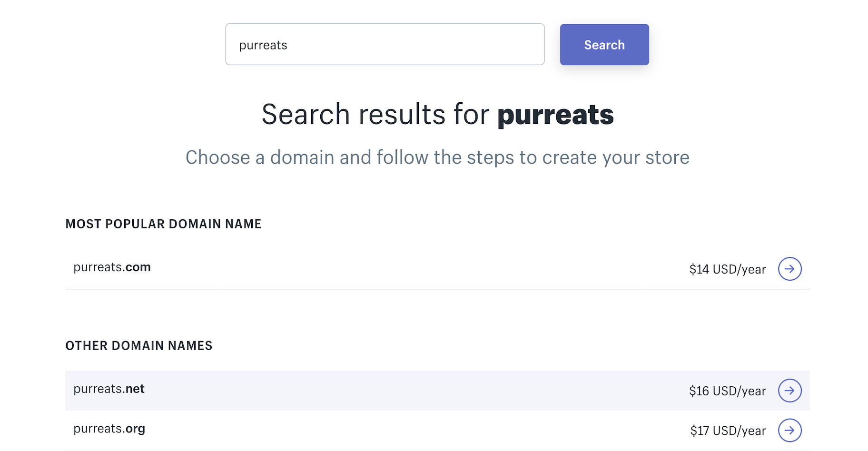Click the bold 'purreats' word in heading
This screenshot has height=451, width=868.
point(555,115)
